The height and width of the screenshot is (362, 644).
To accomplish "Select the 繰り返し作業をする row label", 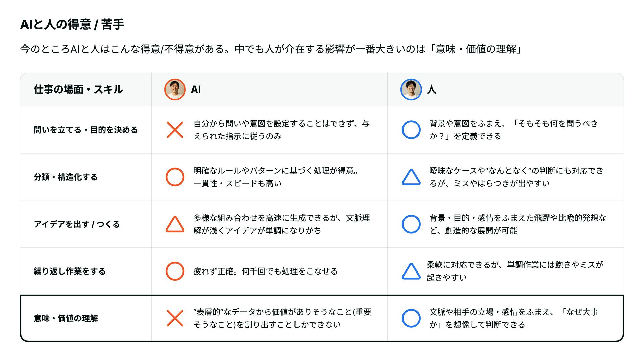I will pos(69,271).
